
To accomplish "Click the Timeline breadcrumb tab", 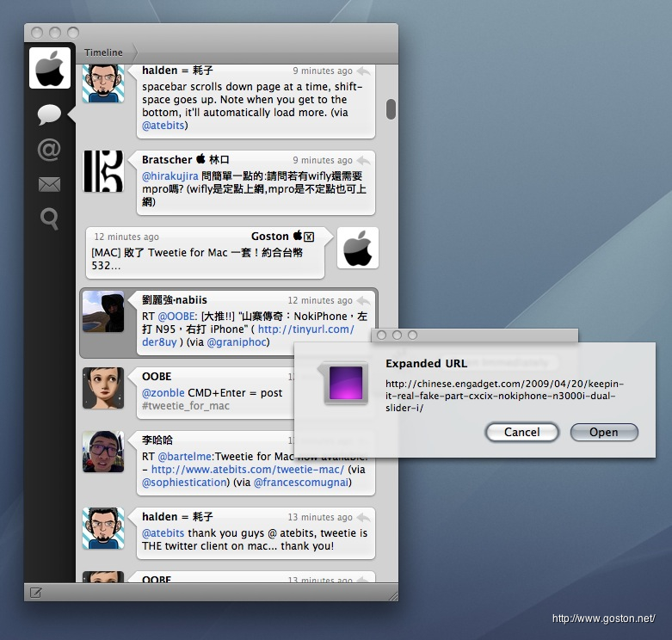I will (x=103, y=52).
